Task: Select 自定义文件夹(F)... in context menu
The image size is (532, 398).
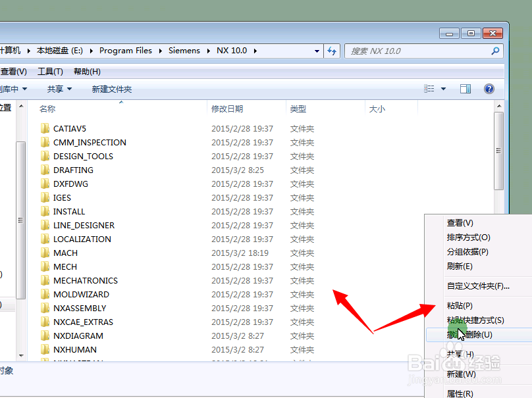Action: point(478,286)
